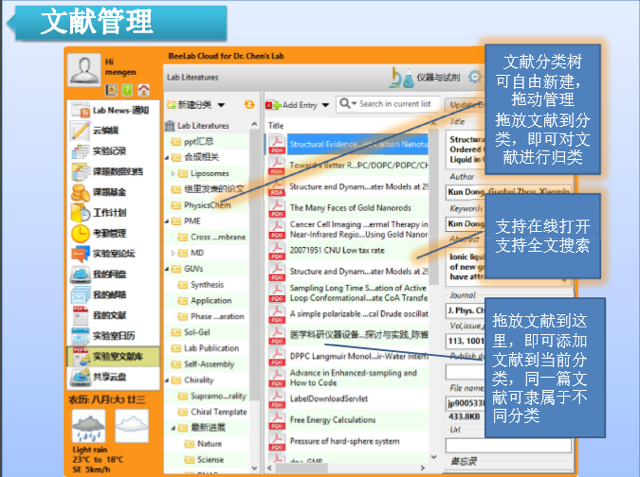Click the orange refresh icon above tree

pos(249,104)
